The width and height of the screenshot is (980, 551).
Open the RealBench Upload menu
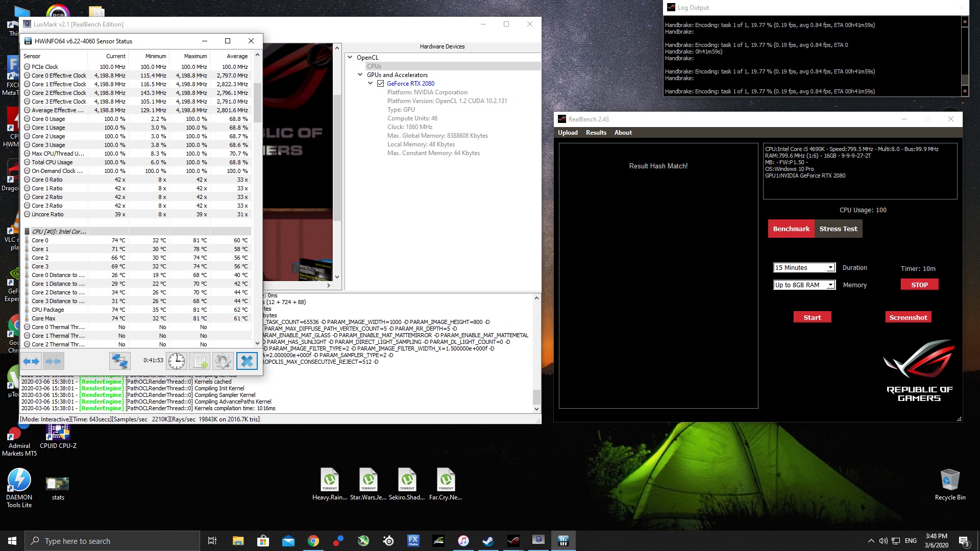(x=568, y=133)
